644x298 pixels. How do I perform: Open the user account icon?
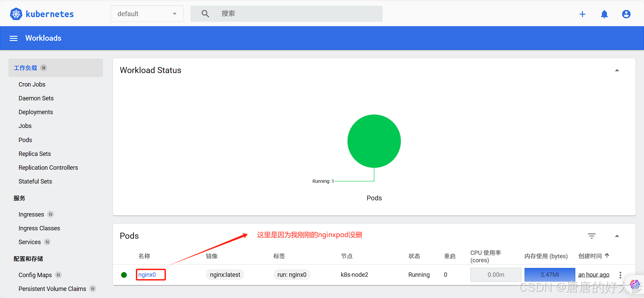click(x=626, y=14)
